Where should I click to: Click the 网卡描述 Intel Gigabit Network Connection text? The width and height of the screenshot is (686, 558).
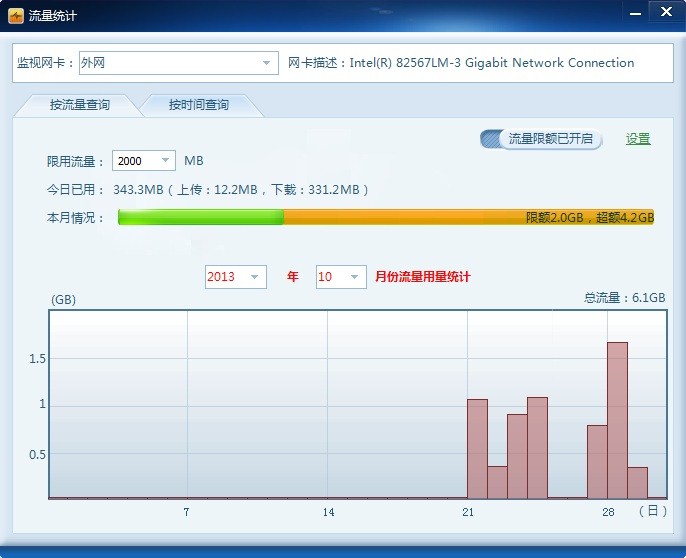[x=461, y=63]
